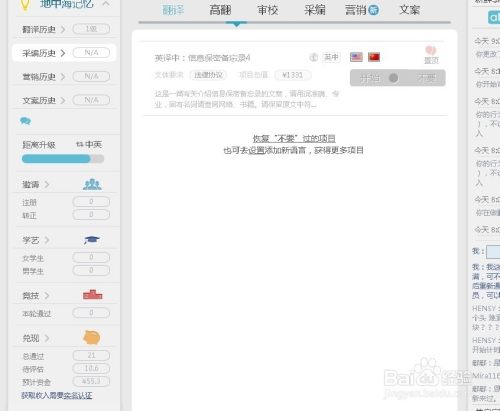The image size is (500, 411).
Task: Click the 竞技 red podium icon
Action: 93,295
